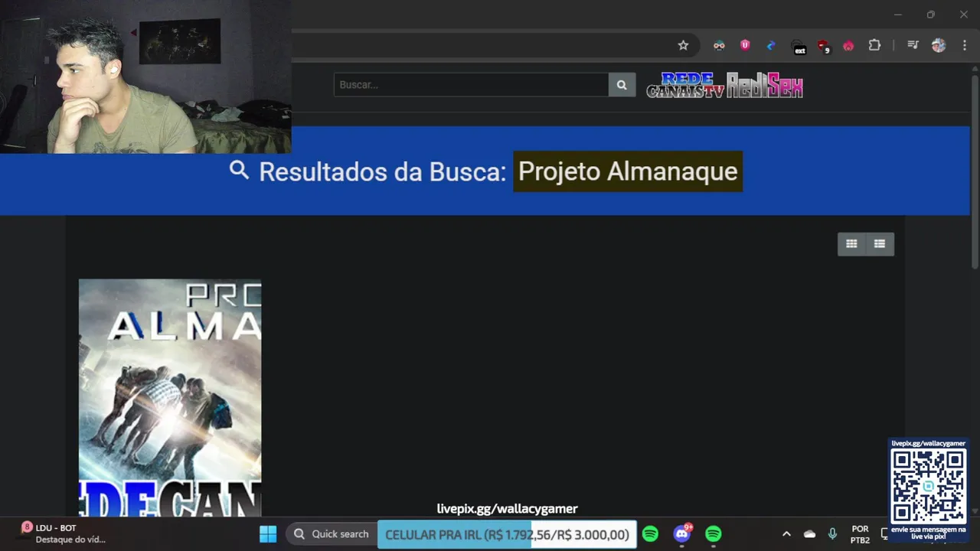980x551 pixels.
Task: Open the RediSex logo link
Action: pyautogui.click(x=764, y=85)
